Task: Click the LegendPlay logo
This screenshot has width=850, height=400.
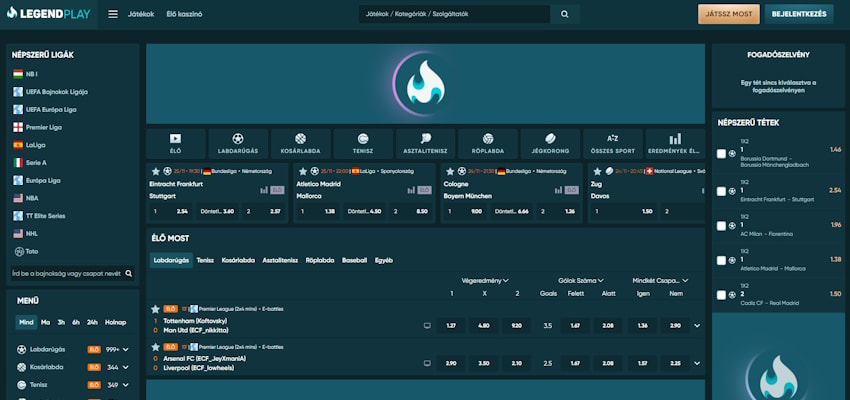Action: (x=48, y=14)
